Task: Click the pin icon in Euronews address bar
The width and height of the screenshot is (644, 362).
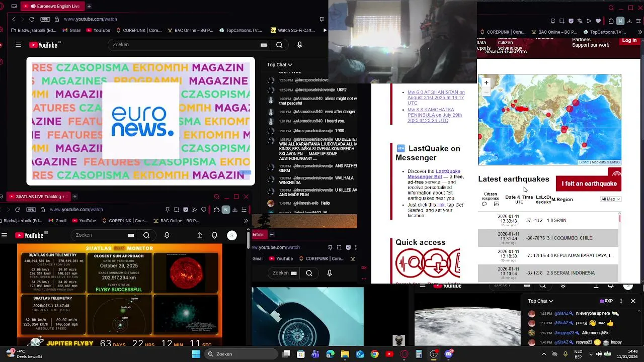Action: [321, 19]
